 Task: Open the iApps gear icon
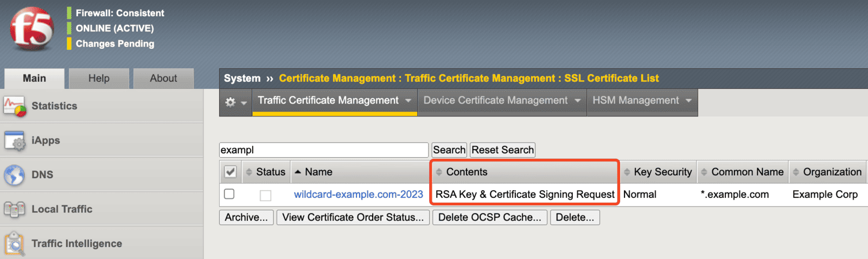(15, 141)
